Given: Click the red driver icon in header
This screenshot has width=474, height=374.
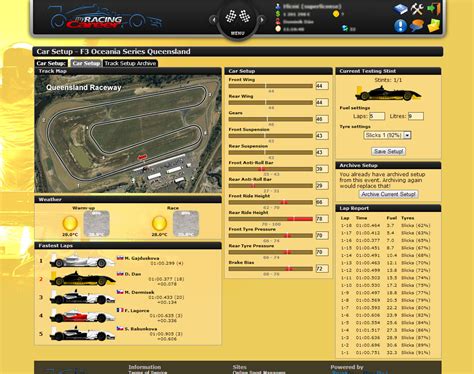Looking at the screenshot, I should [x=278, y=21].
